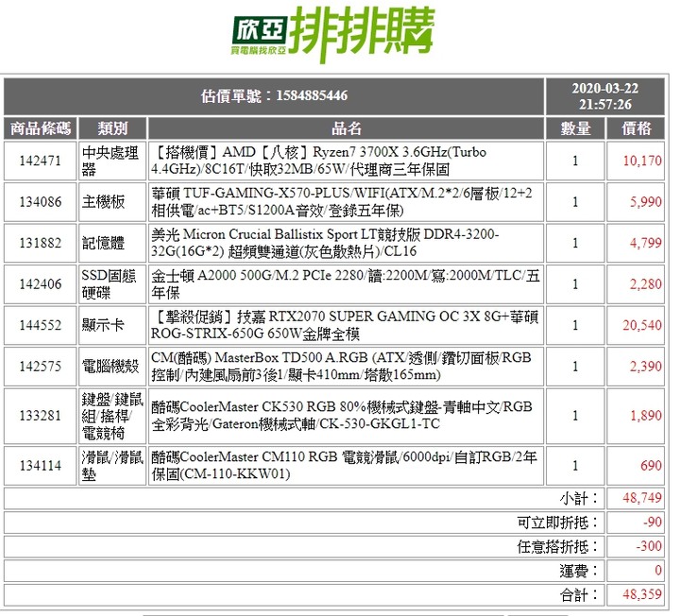This screenshot has height=616, width=680.
Task: Click quantity 1 in the CM110 mouse row
Action: point(575,466)
